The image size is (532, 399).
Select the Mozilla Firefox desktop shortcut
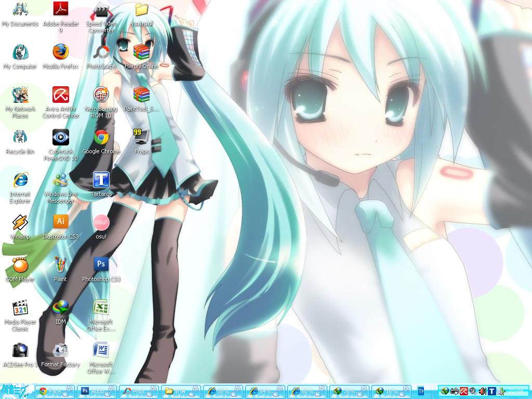[x=61, y=57]
